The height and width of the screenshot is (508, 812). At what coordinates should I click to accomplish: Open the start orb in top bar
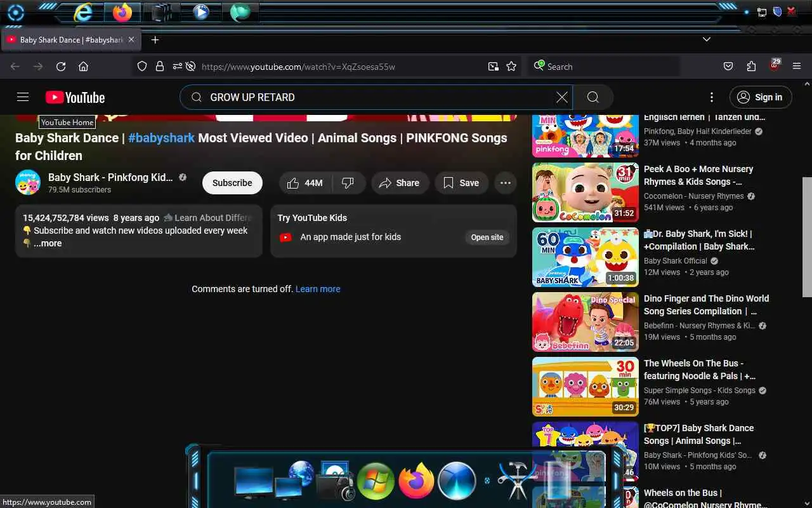click(15, 13)
